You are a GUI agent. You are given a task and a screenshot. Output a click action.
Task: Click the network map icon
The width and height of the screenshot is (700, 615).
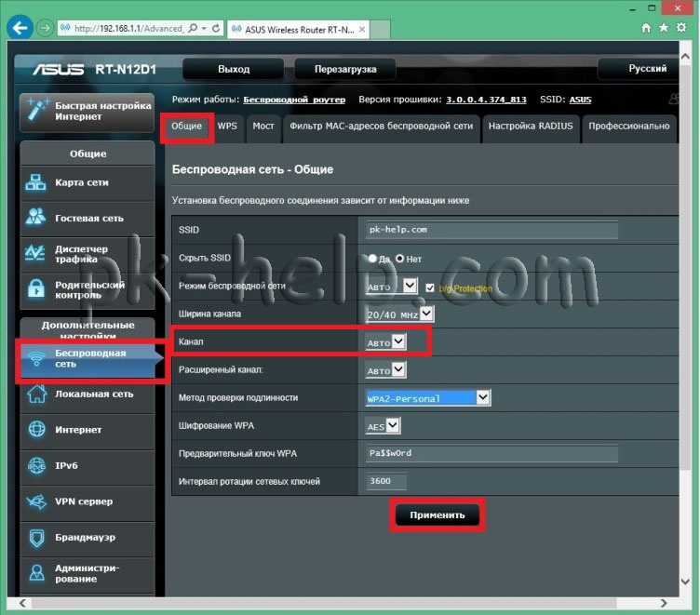pos(35,182)
